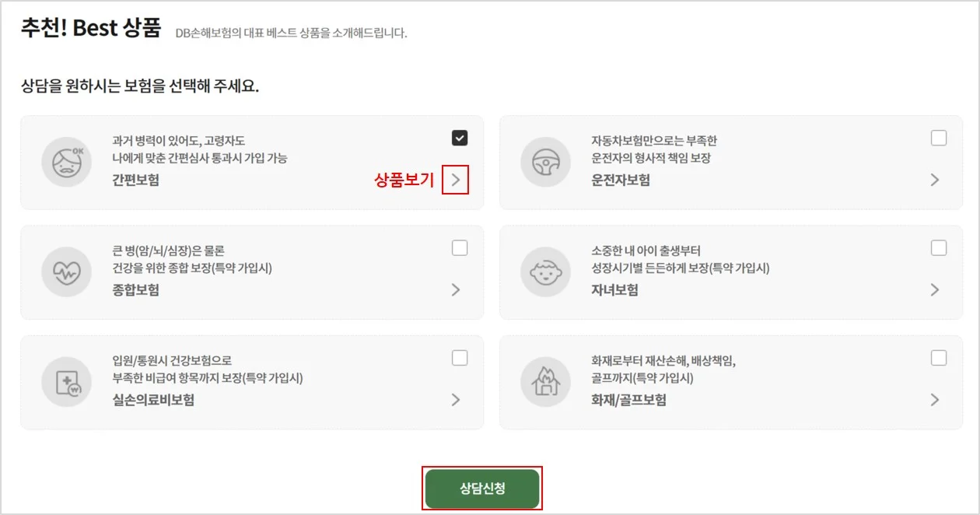Click the red 상품보기 label

coord(404,180)
